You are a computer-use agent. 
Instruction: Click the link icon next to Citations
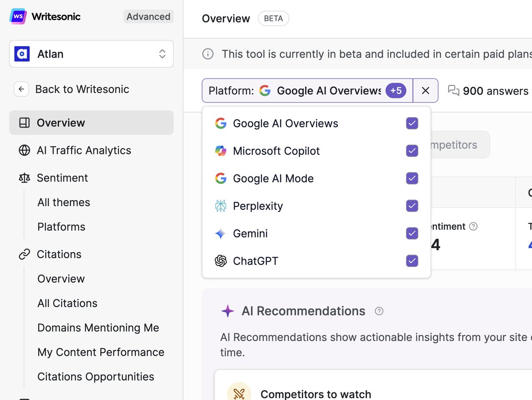tap(24, 254)
